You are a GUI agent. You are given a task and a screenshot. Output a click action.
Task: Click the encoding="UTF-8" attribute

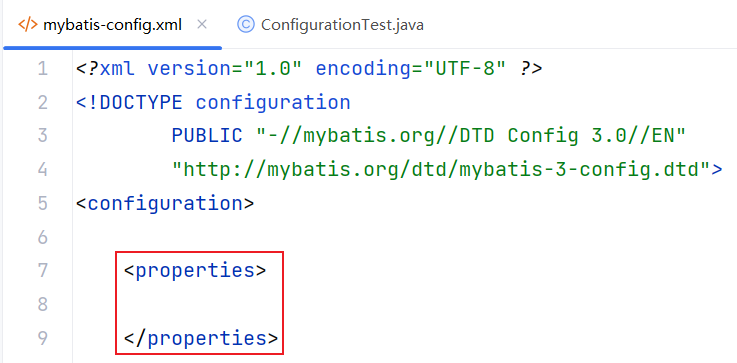pos(411,69)
